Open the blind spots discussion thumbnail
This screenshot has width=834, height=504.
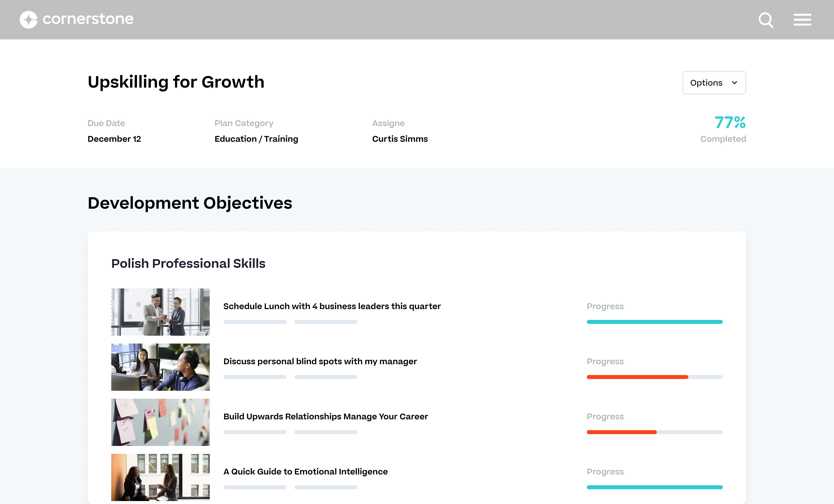point(160,367)
